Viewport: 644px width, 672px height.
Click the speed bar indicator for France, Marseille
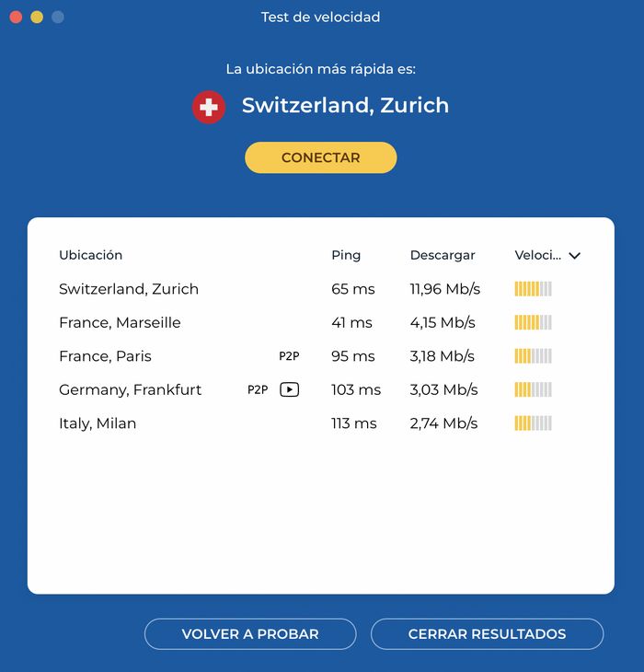533,322
